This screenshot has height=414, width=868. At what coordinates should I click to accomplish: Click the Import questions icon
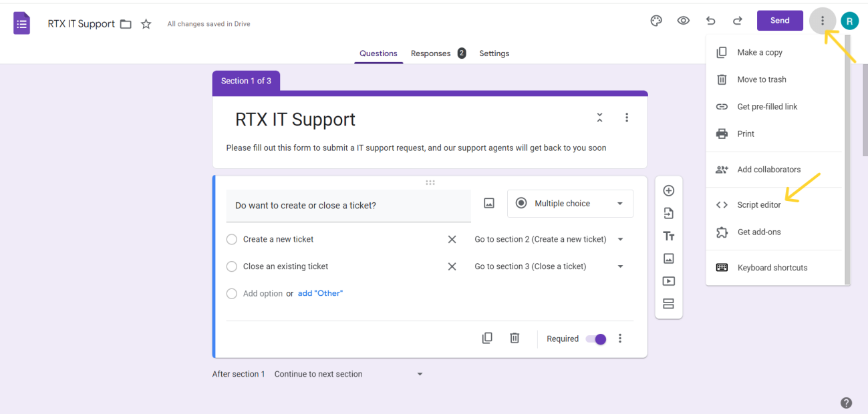[668, 213]
